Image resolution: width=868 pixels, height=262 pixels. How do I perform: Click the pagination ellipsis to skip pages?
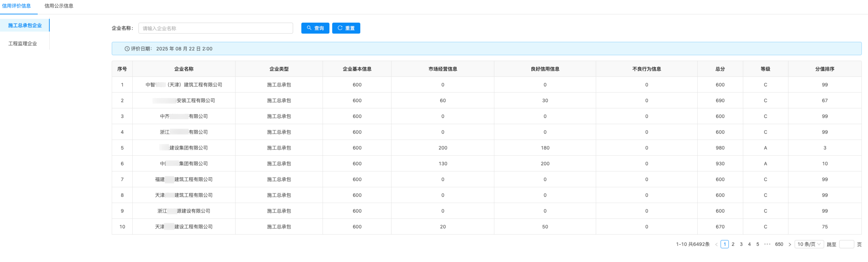[767, 245]
